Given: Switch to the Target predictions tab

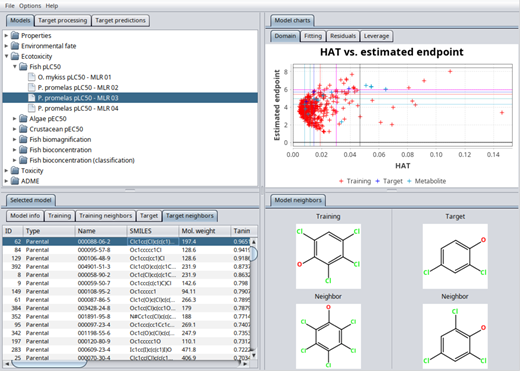Looking at the screenshot, I should [x=120, y=20].
